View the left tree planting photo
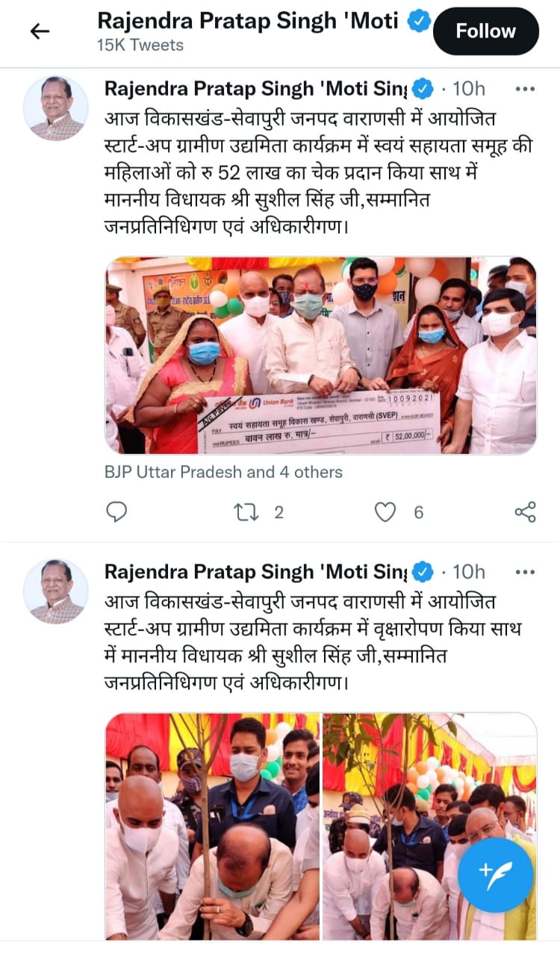 point(212,826)
